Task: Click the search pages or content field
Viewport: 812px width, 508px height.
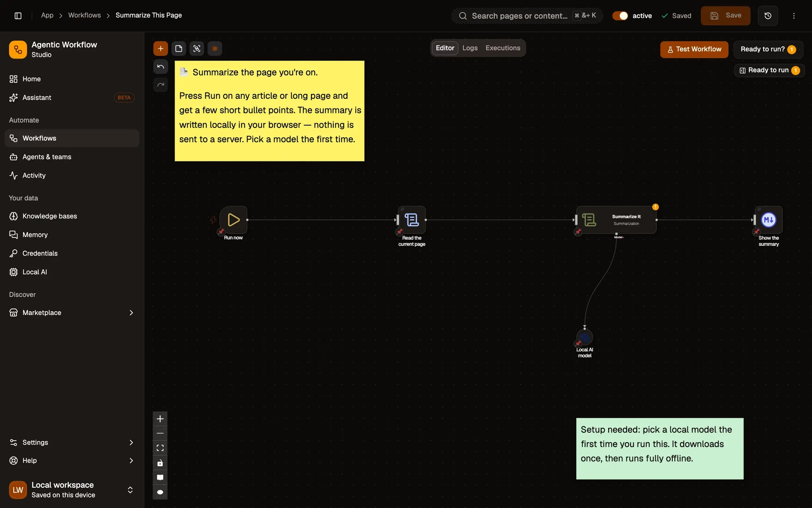Action: point(527,16)
